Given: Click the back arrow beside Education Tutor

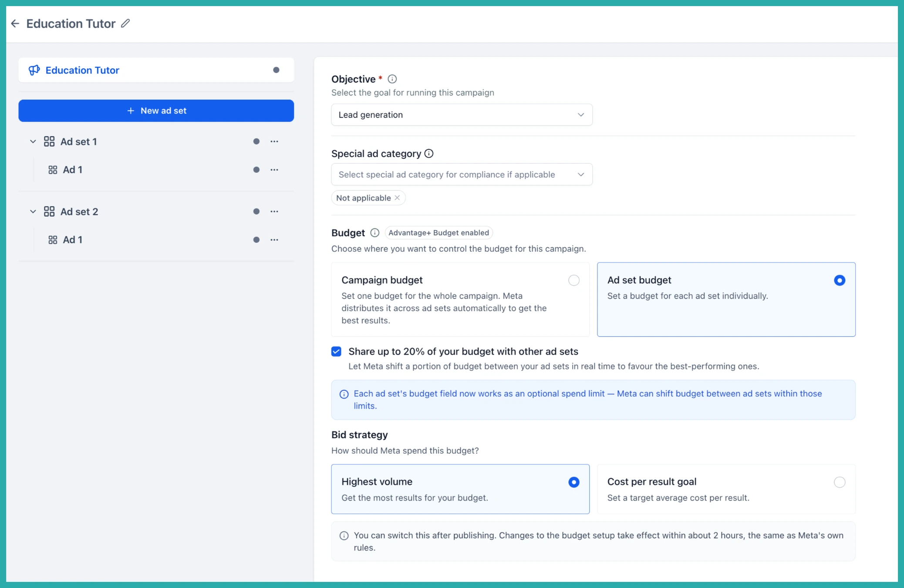Looking at the screenshot, I should 15,24.
